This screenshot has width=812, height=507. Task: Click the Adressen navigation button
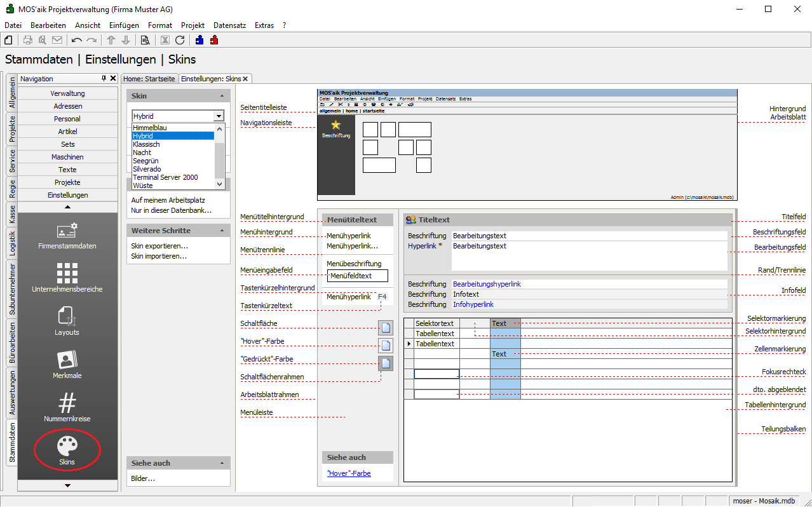coord(68,106)
